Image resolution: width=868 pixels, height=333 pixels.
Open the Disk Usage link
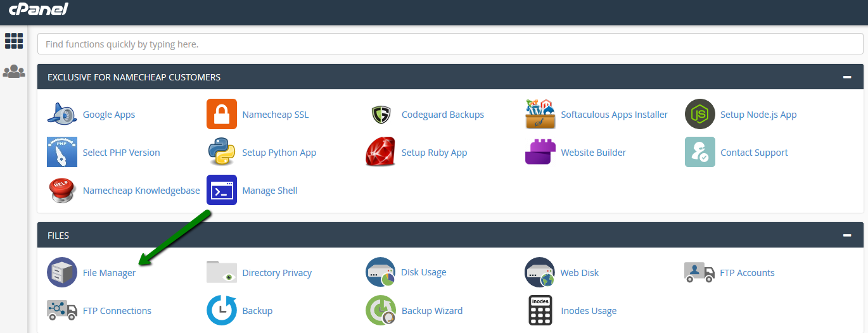pos(424,272)
